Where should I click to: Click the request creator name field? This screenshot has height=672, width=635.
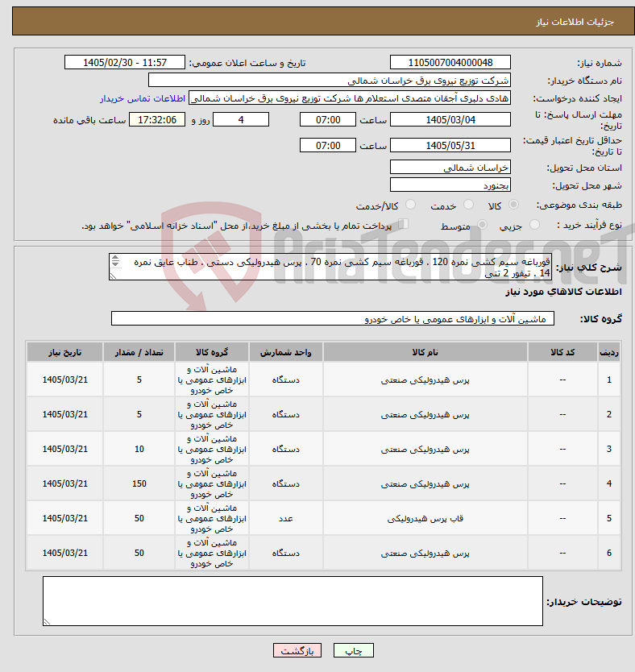pyautogui.click(x=350, y=98)
